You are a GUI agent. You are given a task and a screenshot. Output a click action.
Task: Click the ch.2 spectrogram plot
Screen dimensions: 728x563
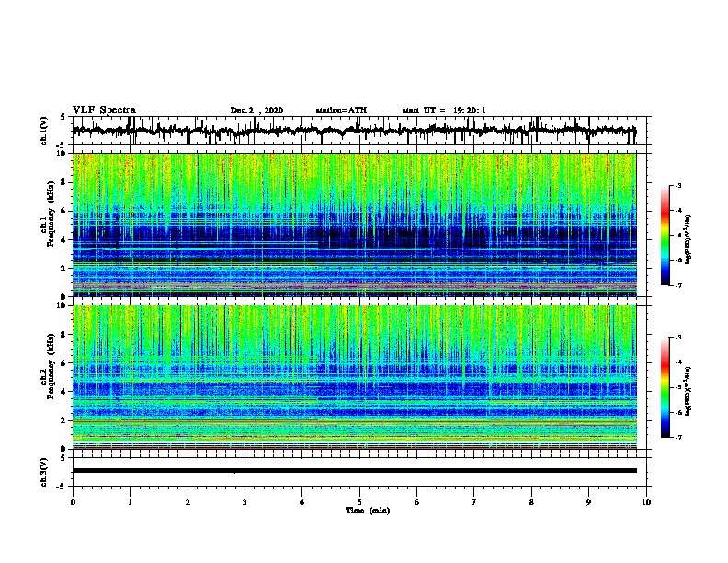coord(354,377)
